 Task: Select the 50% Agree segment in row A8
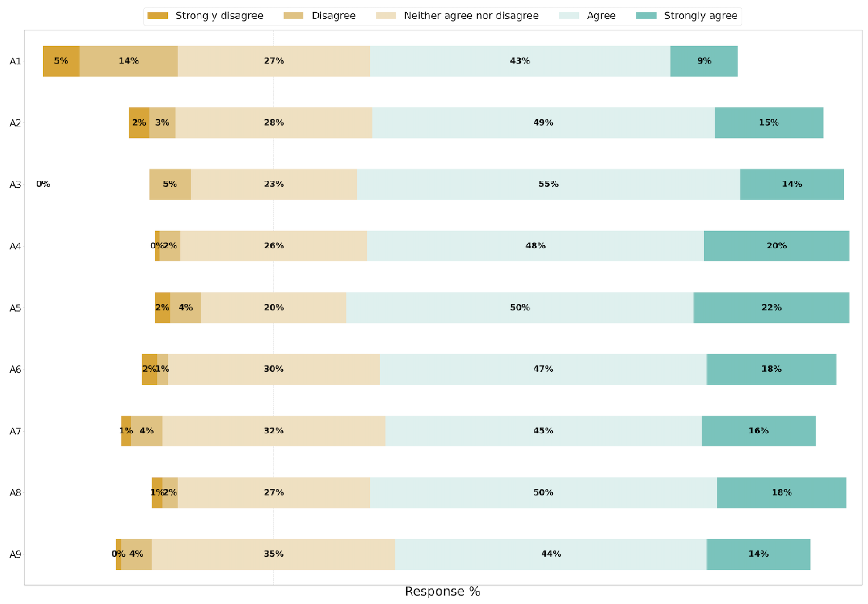pyautogui.click(x=543, y=493)
